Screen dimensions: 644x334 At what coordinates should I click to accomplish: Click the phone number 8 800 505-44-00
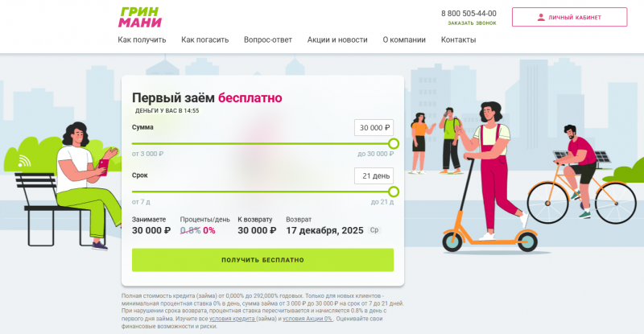469,14
